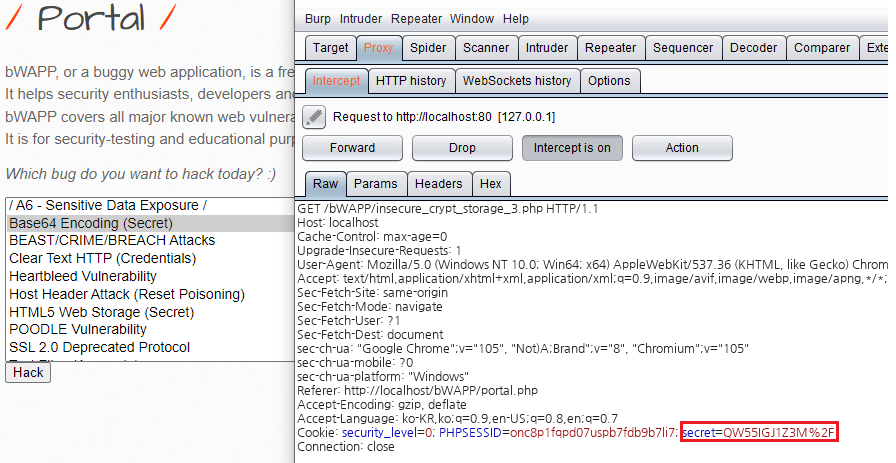Select Base64 Encoding (Secret) in bug list
896x463 pixels.
tap(150, 223)
